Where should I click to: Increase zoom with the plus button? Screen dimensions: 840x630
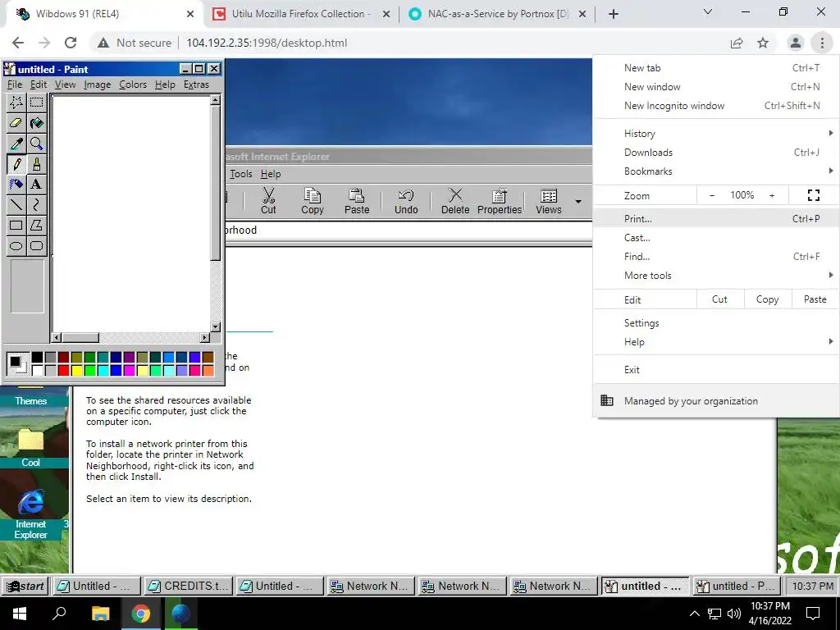772,195
